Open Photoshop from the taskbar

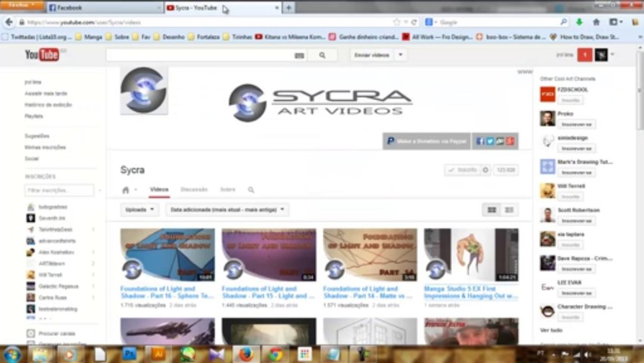pos(129,354)
